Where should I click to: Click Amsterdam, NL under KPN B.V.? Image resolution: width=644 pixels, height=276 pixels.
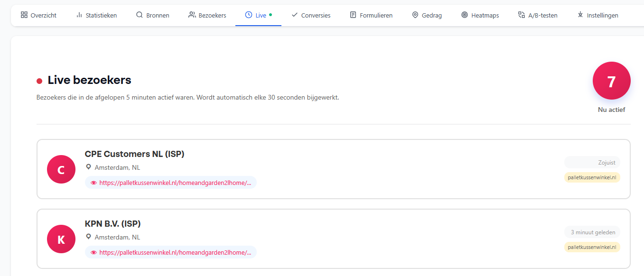pos(117,237)
